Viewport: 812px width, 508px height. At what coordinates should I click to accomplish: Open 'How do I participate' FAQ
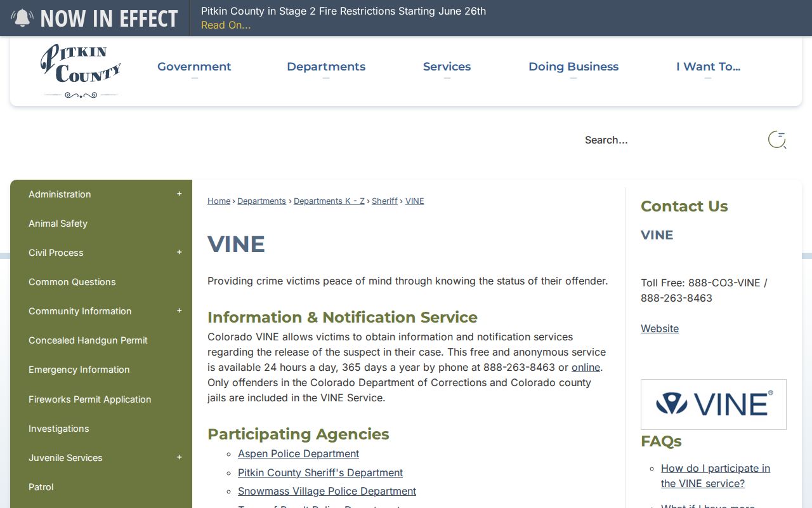pos(716,476)
